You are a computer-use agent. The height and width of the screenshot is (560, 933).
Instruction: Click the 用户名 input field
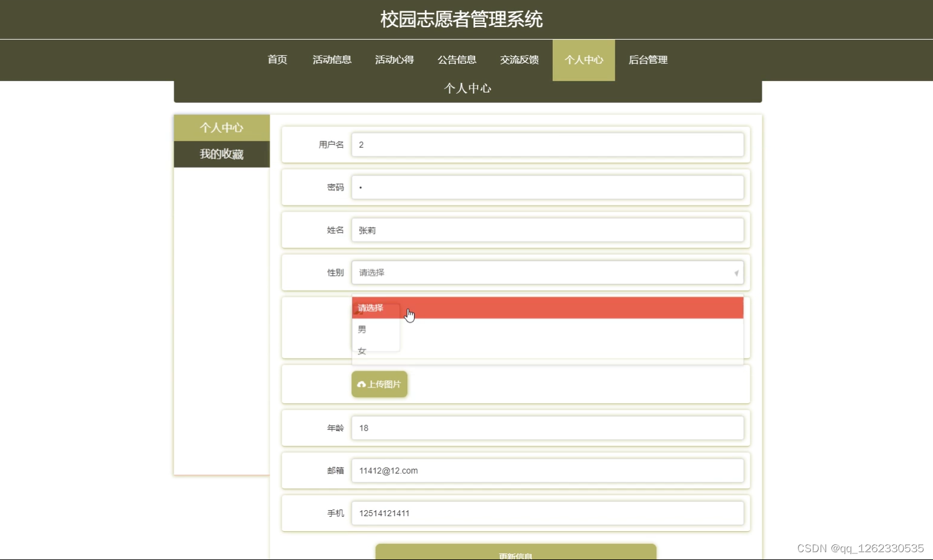coord(547,145)
